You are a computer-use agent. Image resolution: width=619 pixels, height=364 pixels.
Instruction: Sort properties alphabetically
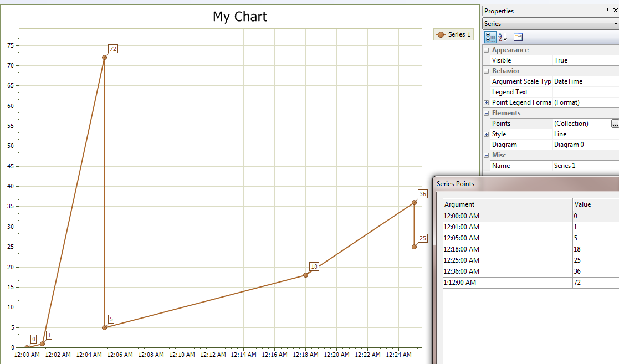tap(503, 37)
